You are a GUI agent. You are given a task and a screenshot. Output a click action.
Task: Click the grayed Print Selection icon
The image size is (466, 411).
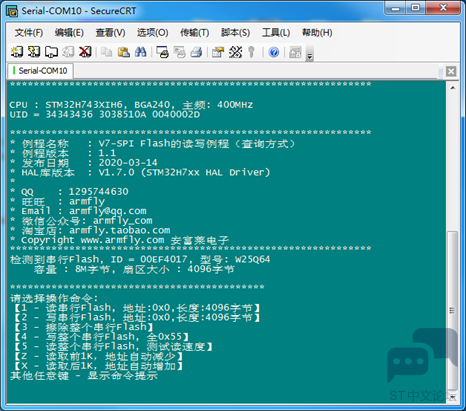[x=180, y=52]
